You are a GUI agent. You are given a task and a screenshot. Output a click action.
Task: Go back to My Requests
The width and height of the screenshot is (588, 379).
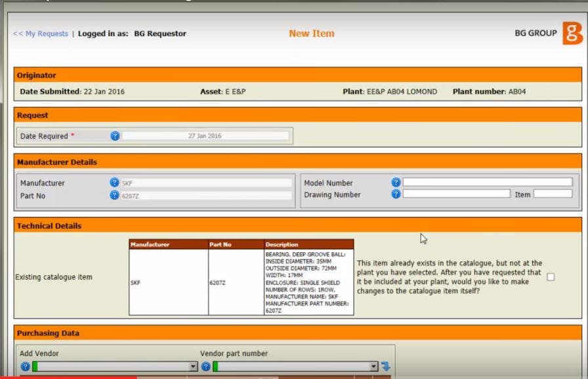pyautogui.click(x=41, y=33)
